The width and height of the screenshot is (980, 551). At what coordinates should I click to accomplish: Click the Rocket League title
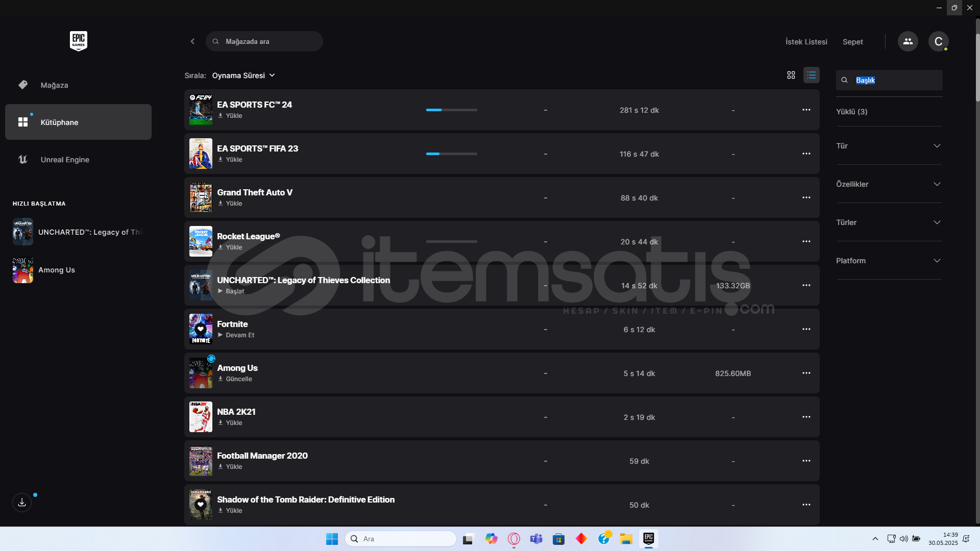click(x=249, y=236)
